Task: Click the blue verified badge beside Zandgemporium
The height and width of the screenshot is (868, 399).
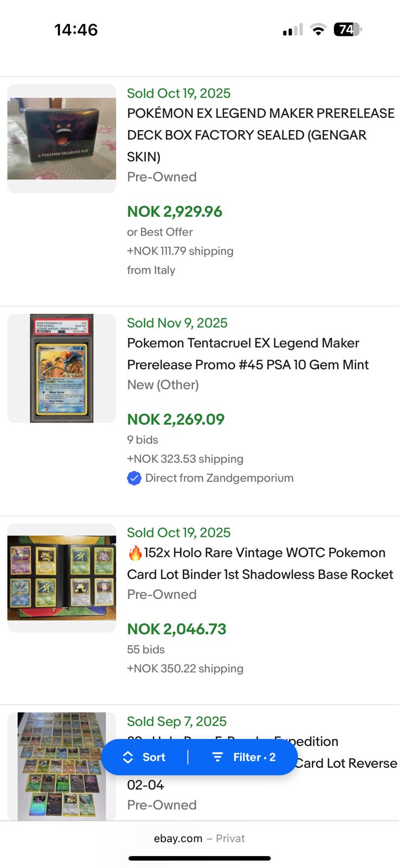Action: point(134,478)
